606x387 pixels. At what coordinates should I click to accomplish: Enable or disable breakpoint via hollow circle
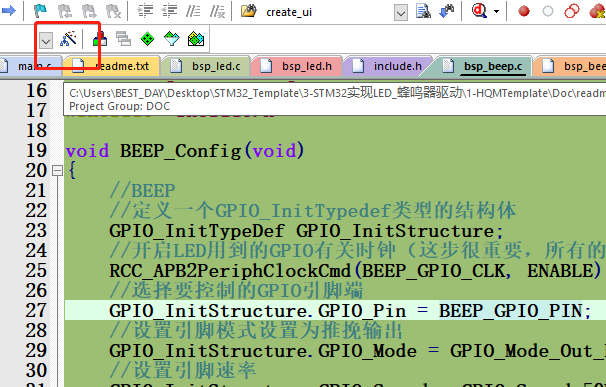click(548, 11)
